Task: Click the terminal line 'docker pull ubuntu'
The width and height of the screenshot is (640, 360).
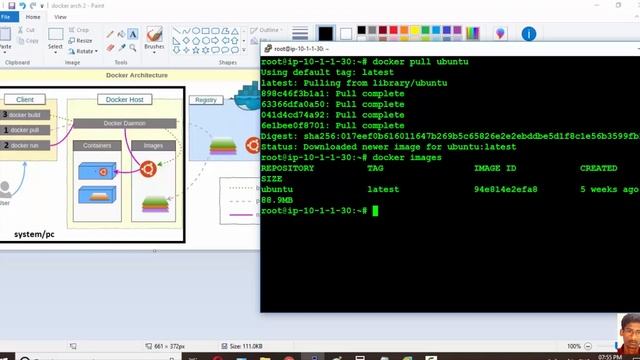Action: click(420, 62)
